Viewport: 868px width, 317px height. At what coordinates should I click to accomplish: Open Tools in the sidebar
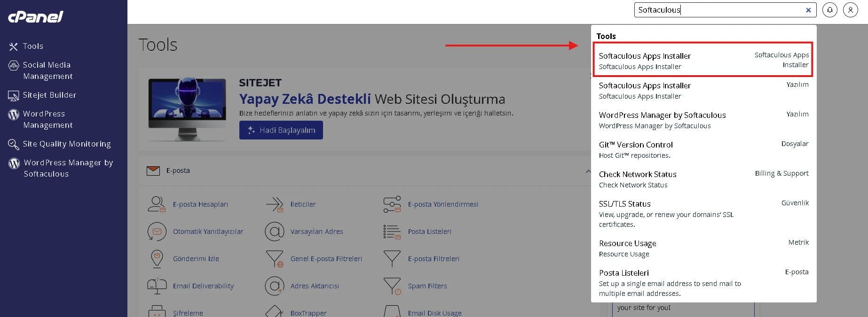click(x=33, y=46)
